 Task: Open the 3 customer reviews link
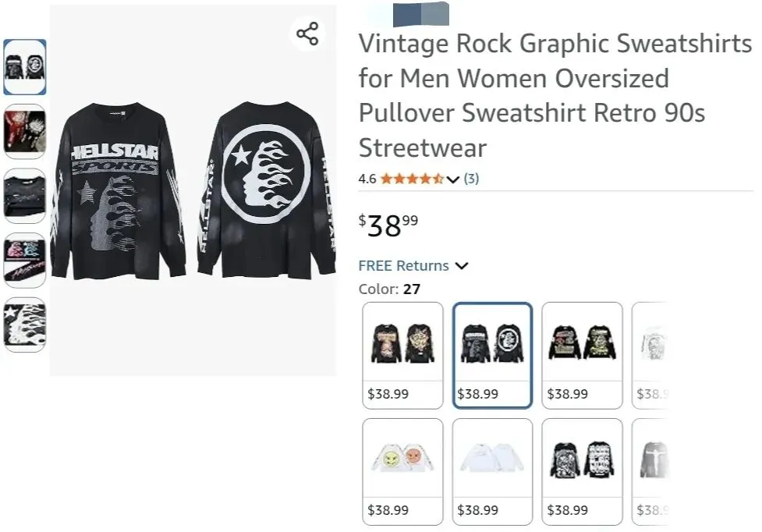click(471, 179)
